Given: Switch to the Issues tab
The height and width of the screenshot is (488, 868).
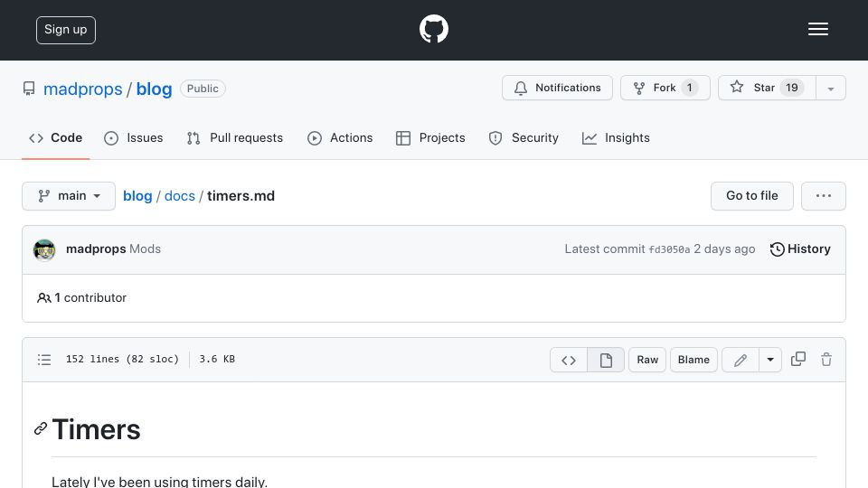Looking at the screenshot, I should [134, 137].
